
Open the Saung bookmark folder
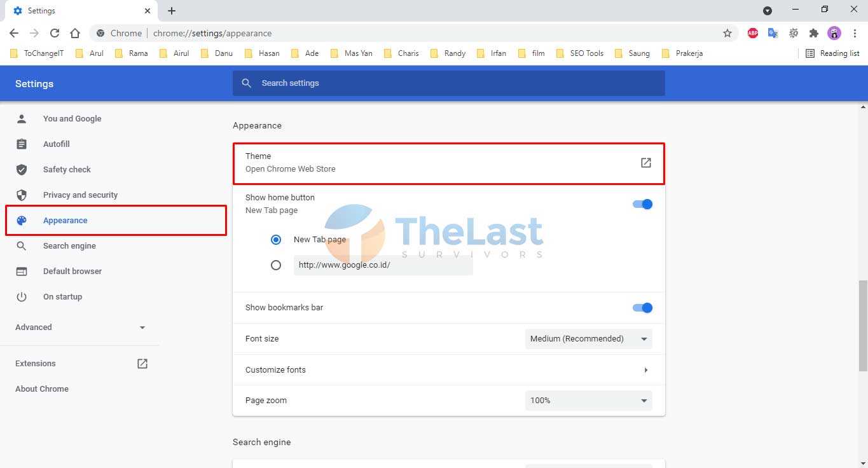pyautogui.click(x=633, y=53)
